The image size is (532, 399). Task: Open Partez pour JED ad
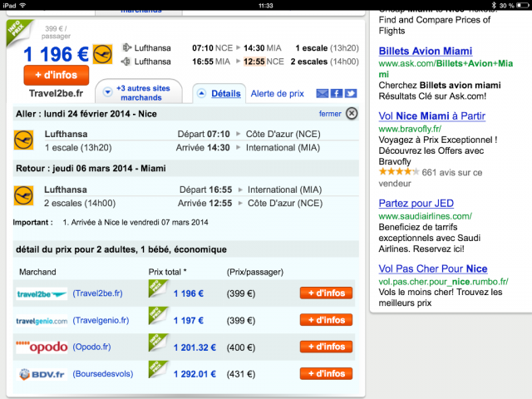[416, 203]
